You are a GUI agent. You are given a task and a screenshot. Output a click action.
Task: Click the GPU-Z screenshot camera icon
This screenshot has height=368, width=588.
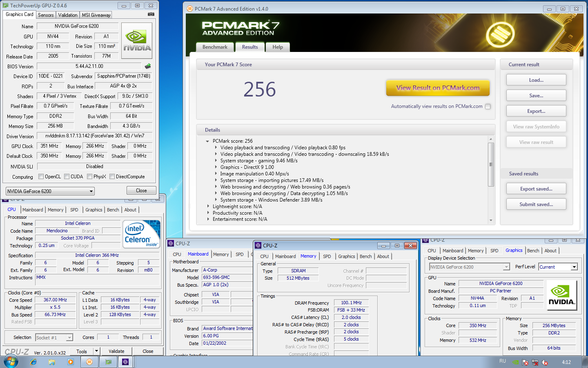point(151,14)
